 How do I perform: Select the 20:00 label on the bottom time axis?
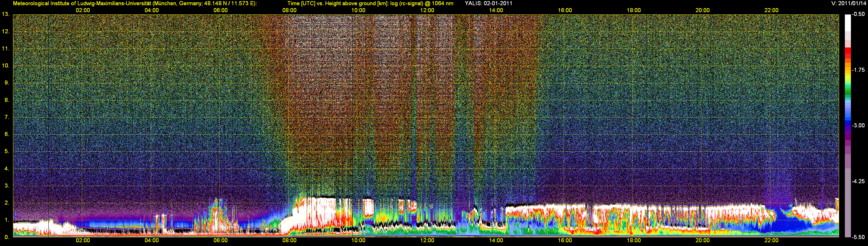(x=703, y=241)
